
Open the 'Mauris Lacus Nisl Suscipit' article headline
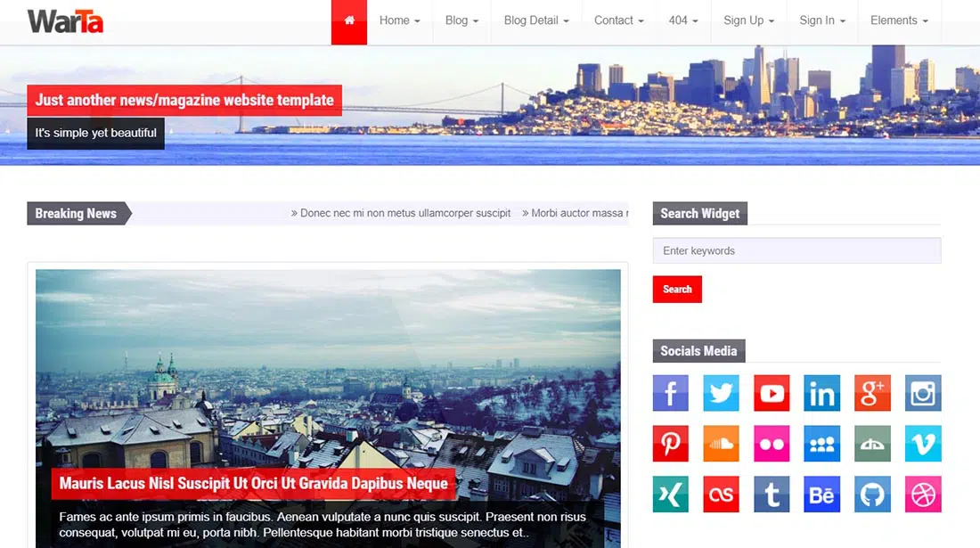pyautogui.click(x=253, y=484)
